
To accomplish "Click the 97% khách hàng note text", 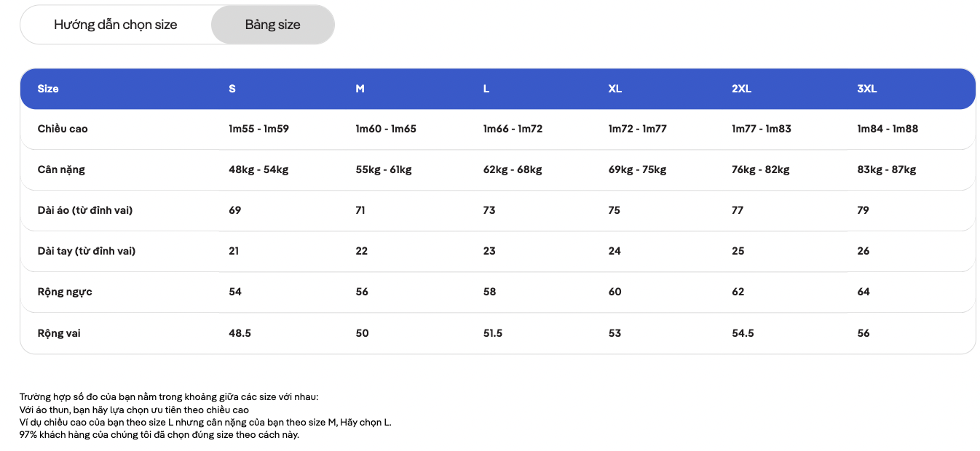I will [159, 435].
